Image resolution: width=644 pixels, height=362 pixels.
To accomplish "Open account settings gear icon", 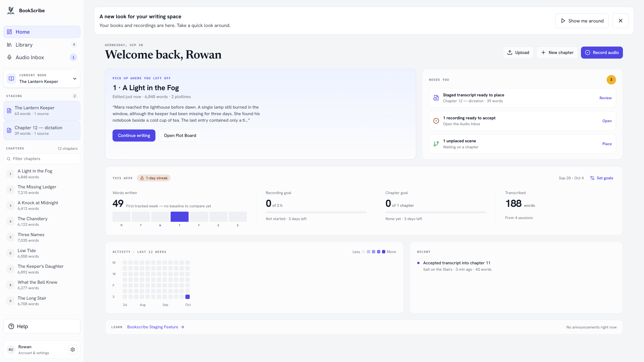I will (x=73, y=349).
